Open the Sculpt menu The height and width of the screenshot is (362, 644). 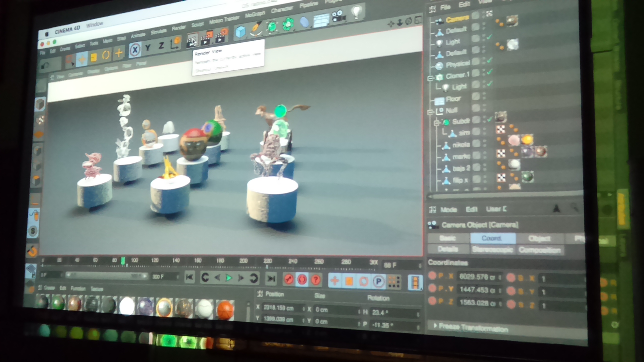tap(197, 24)
